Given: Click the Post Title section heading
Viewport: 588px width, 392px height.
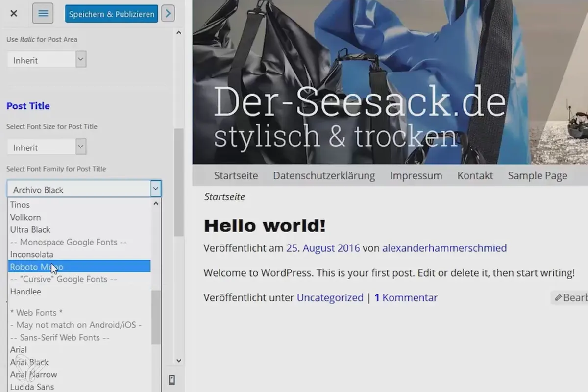Looking at the screenshot, I should [x=28, y=106].
